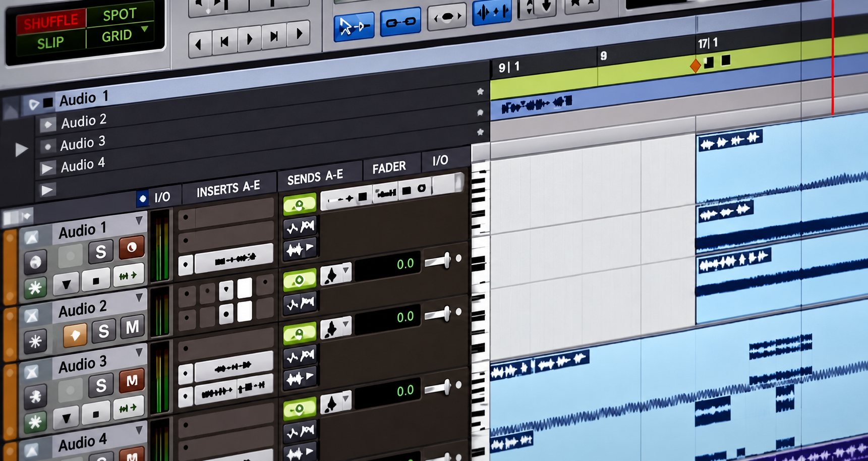Viewport: 868px width, 461px height.
Task: Click the star icon on Audio 1 list row
Action: coord(480,92)
